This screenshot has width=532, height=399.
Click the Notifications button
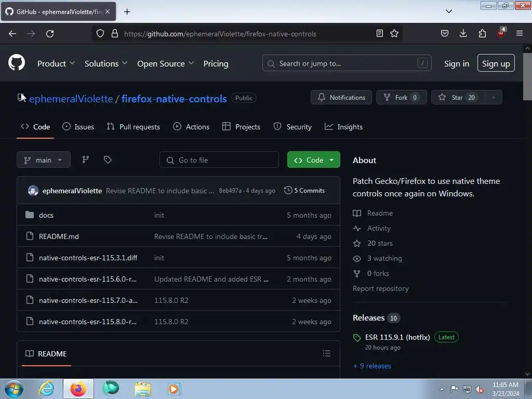341,98
